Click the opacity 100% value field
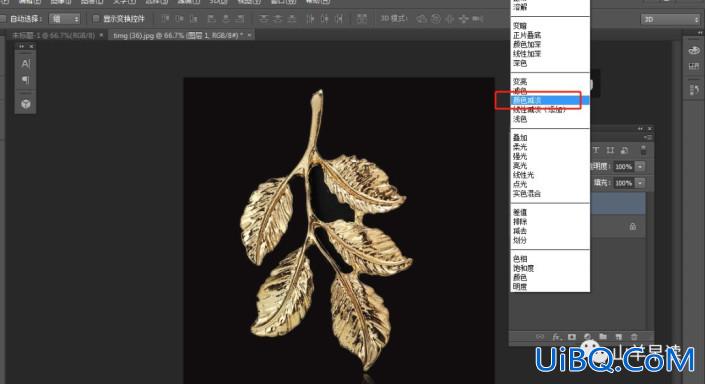The height and width of the screenshot is (384, 705). tap(624, 166)
